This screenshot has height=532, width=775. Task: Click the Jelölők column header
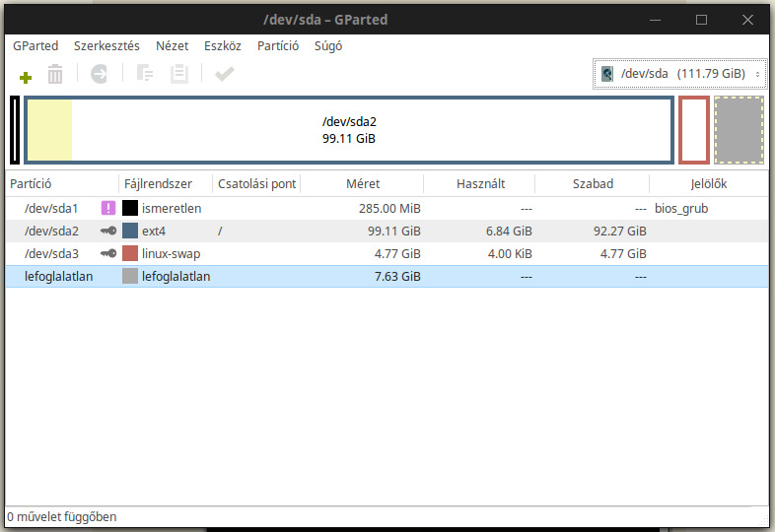tap(709, 184)
